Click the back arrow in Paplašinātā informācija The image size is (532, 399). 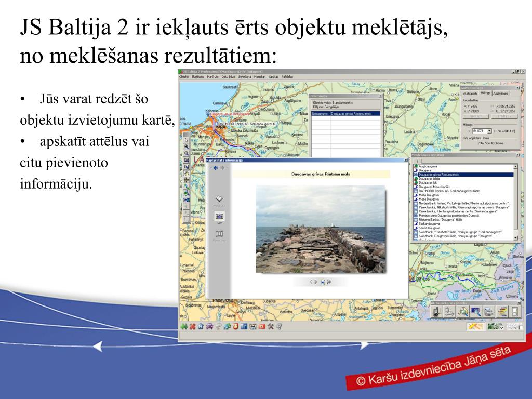(216, 168)
